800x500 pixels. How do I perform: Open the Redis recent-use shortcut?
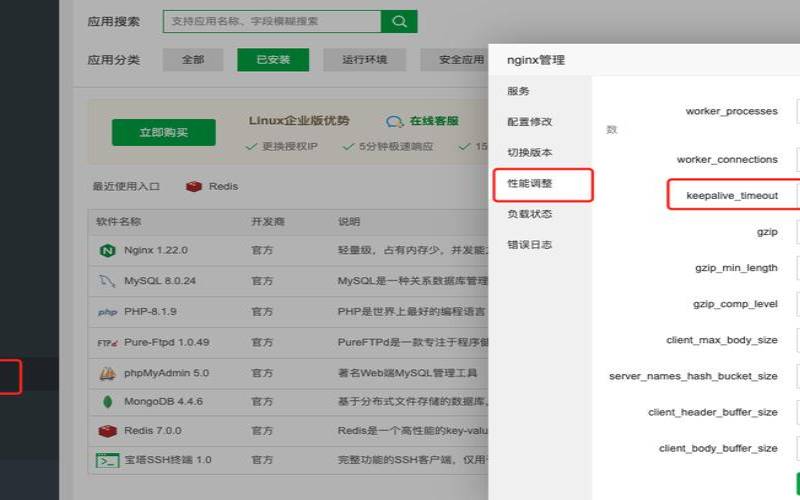(212, 186)
